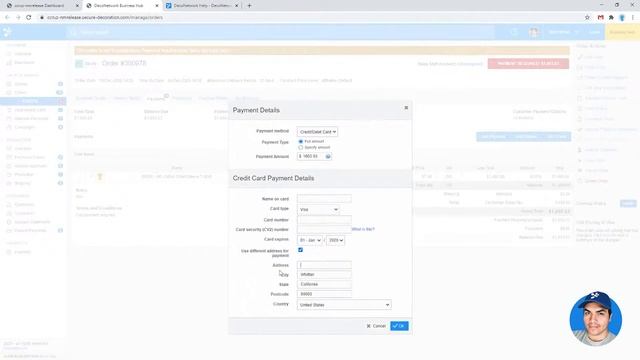Click the presenter webcam thumbnail
The height and width of the screenshot is (360, 640).
(596, 319)
